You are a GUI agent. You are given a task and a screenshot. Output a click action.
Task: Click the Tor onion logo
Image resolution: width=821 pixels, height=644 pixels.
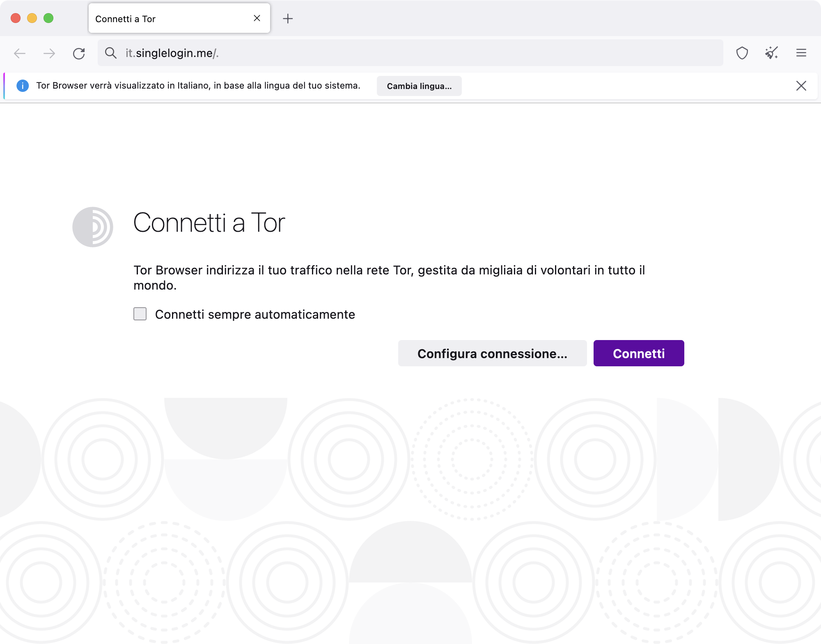pyautogui.click(x=93, y=227)
